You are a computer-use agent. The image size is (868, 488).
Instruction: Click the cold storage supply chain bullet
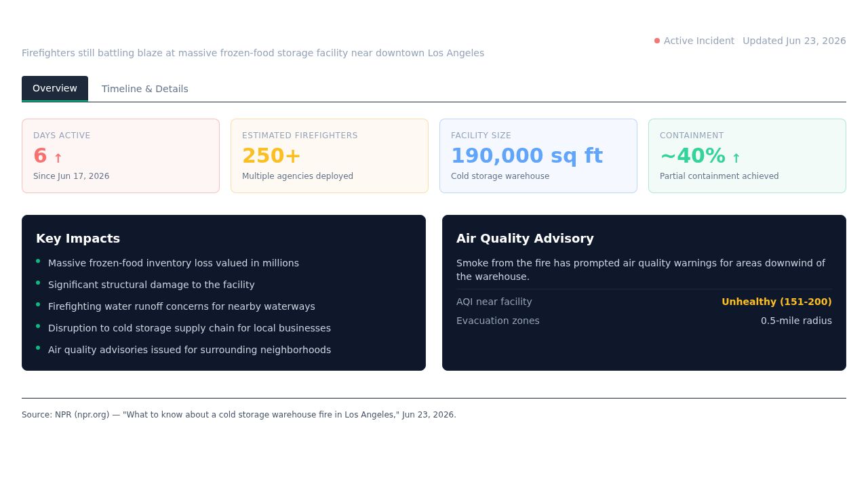(189, 328)
